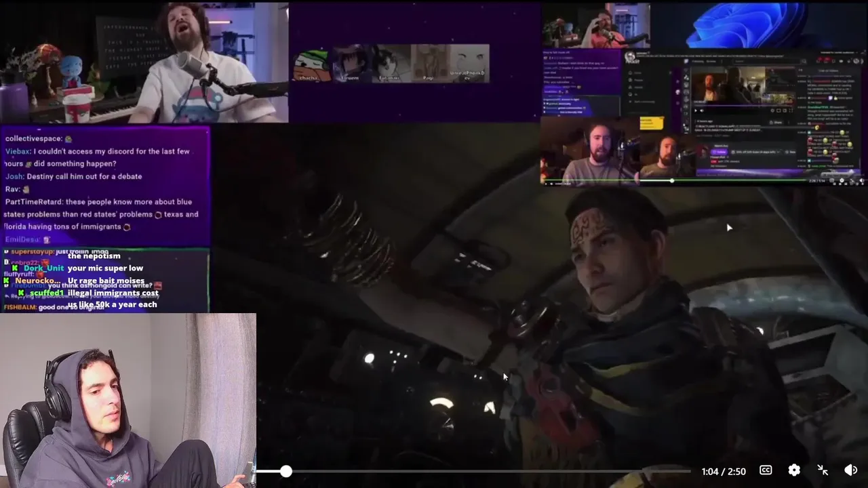This screenshot has height=488, width=868.
Task: Open the video settings gear
Action: tap(794, 470)
